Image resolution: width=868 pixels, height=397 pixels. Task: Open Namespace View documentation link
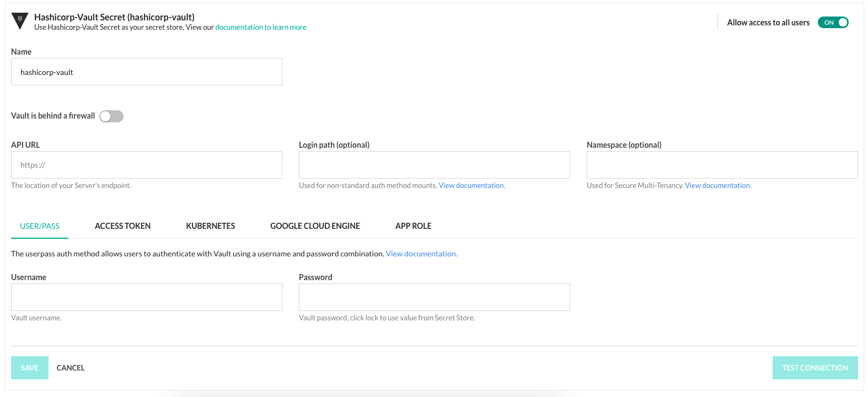[x=717, y=186]
